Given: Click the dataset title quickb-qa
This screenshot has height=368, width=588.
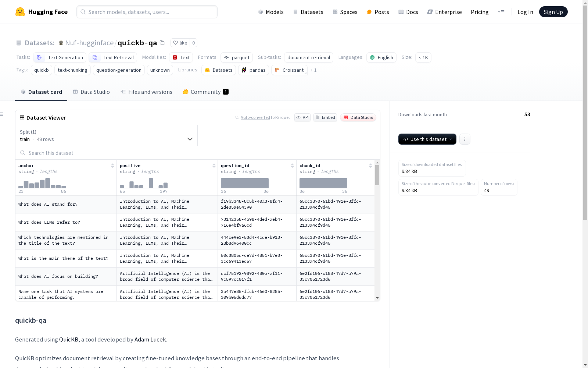Looking at the screenshot, I should click(x=137, y=43).
